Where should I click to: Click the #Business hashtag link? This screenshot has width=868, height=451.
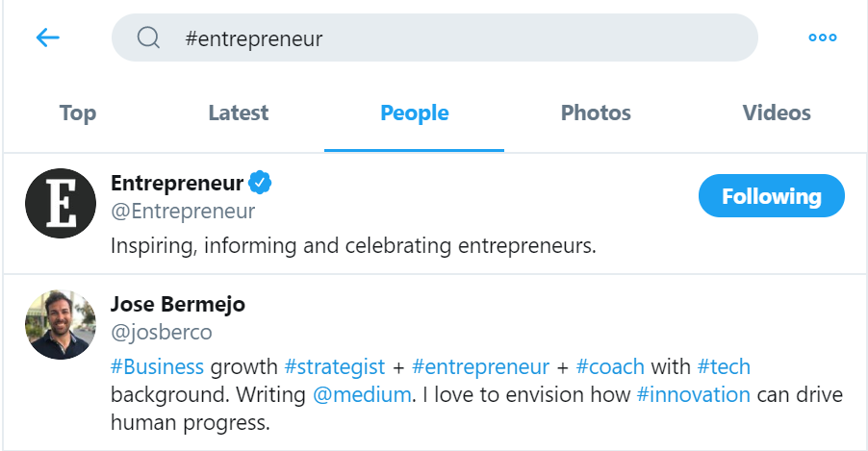[157, 366]
